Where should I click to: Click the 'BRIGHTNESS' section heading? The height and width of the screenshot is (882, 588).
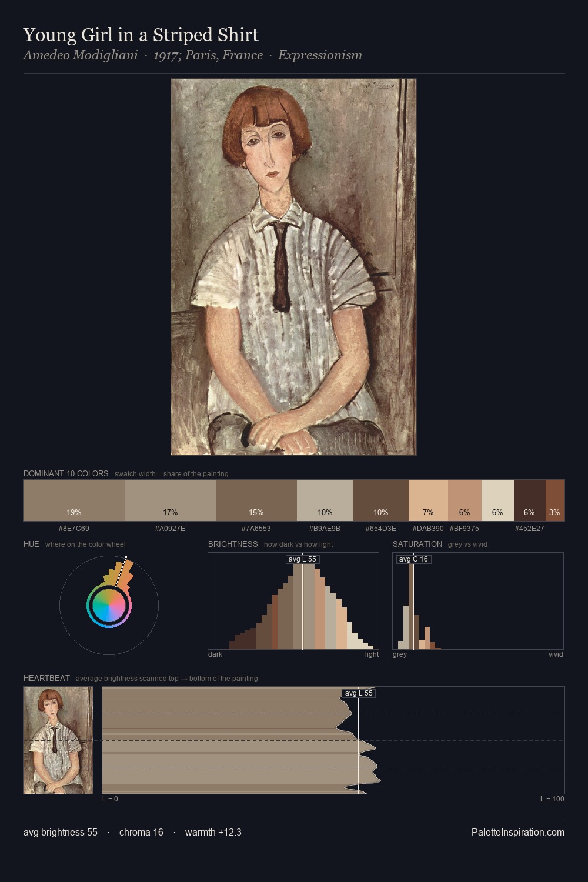(x=233, y=544)
